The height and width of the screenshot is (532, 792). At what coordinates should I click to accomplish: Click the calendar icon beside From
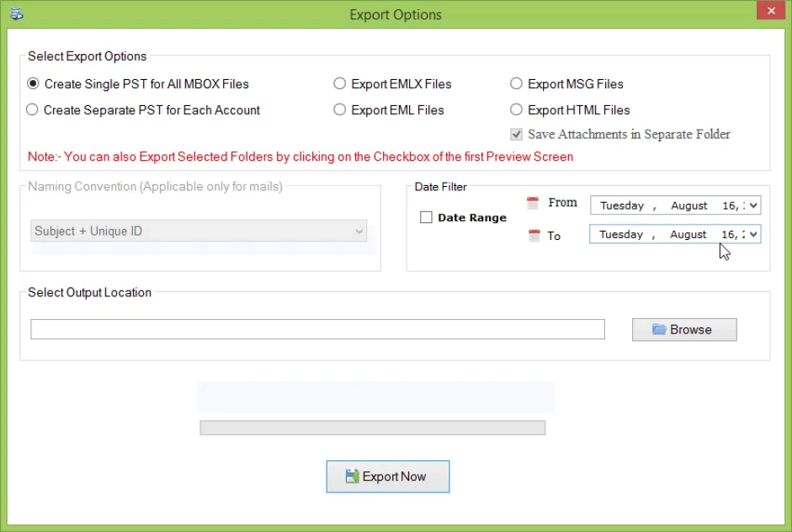533,203
